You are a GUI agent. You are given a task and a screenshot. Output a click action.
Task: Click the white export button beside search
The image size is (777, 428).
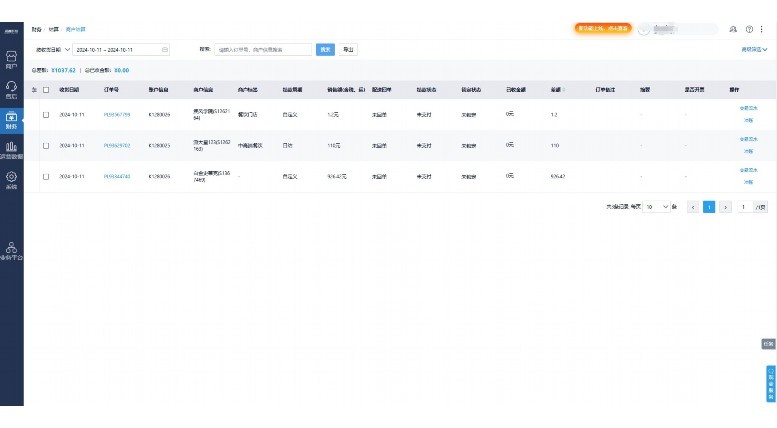348,50
